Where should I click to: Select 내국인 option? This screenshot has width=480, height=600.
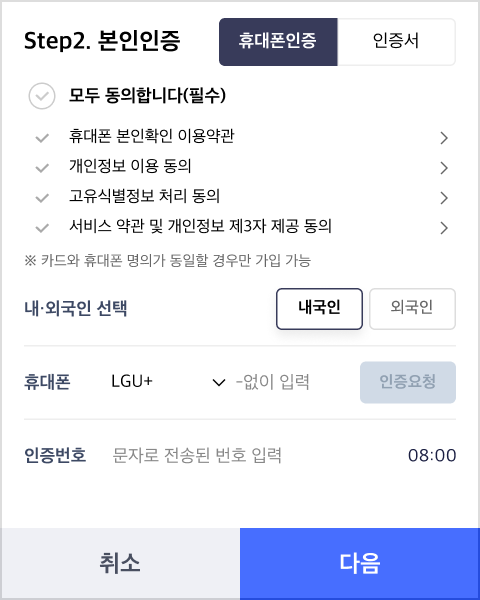(x=319, y=309)
